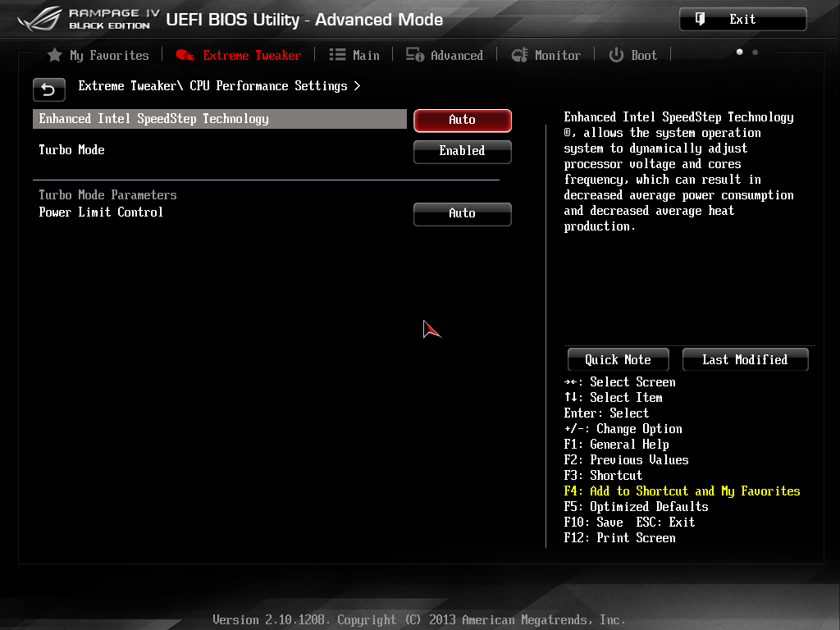Screen dimensions: 840x630
Task: Select the red Extreme Tweaker icon
Action: click(x=185, y=55)
